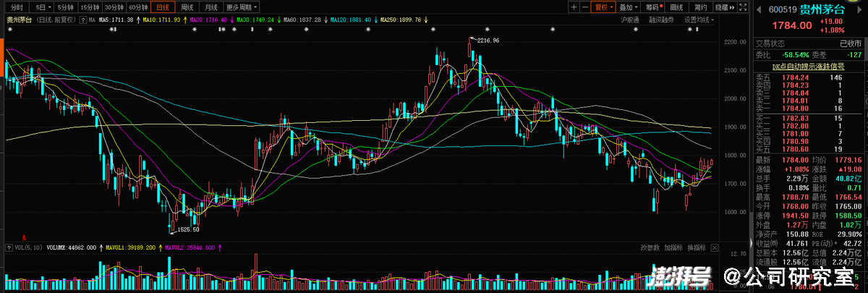Switch to 60分钟 chart tab

(x=138, y=7)
